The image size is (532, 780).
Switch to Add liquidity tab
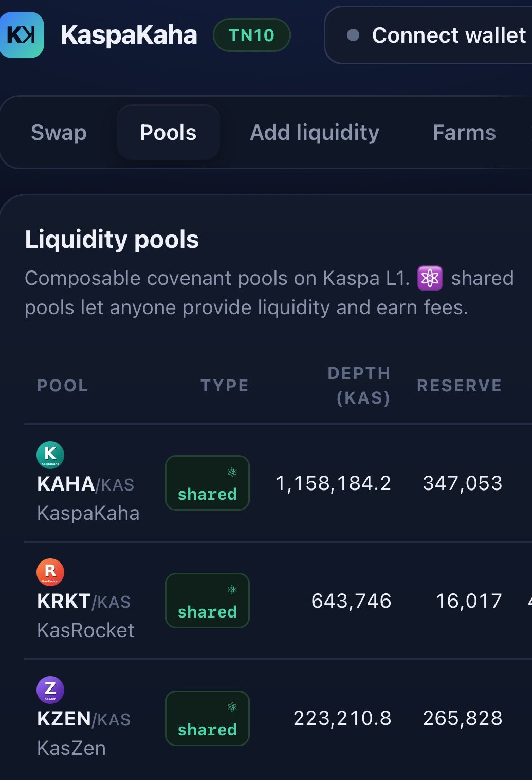coord(315,133)
